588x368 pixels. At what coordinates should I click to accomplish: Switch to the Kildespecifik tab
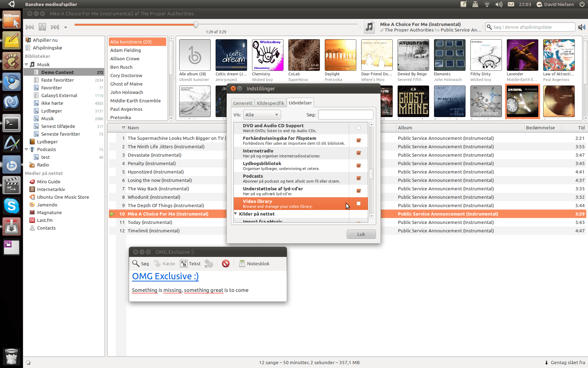point(270,103)
